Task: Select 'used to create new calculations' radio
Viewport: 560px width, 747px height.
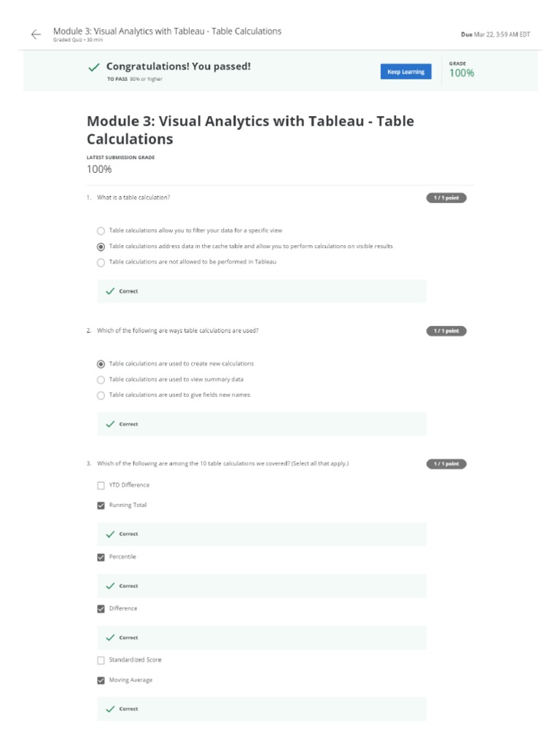Action: tap(101, 364)
